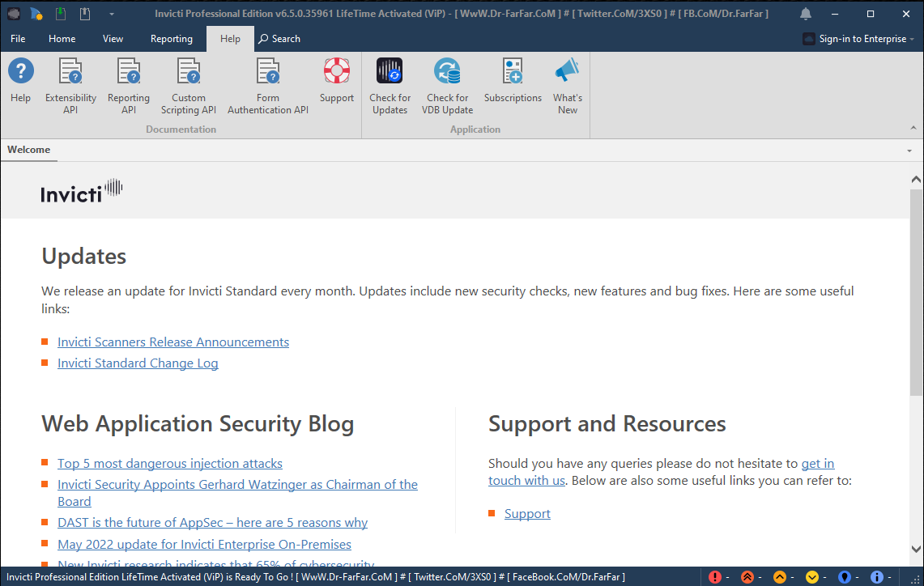Click the ribbon Search box

pos(280,39)
